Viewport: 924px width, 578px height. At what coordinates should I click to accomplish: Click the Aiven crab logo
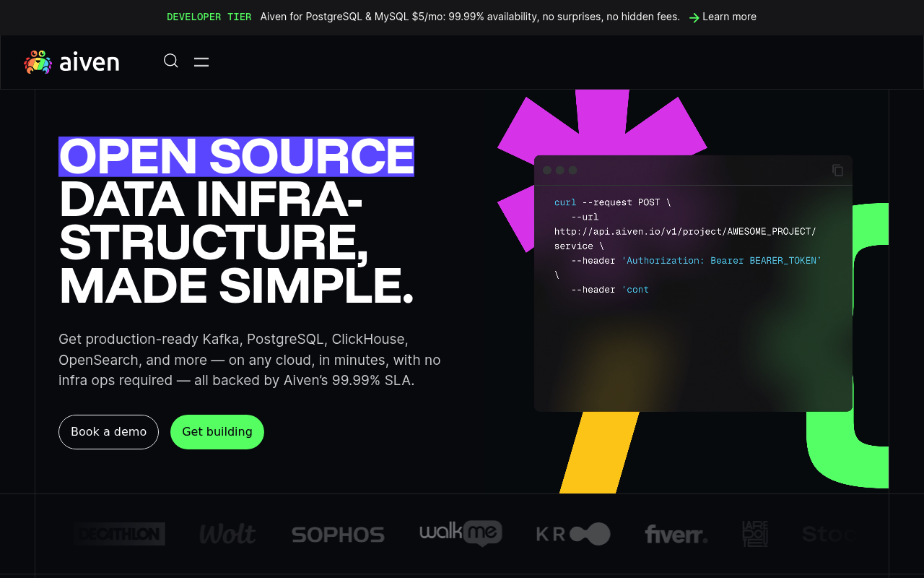[x=38, y=62]
